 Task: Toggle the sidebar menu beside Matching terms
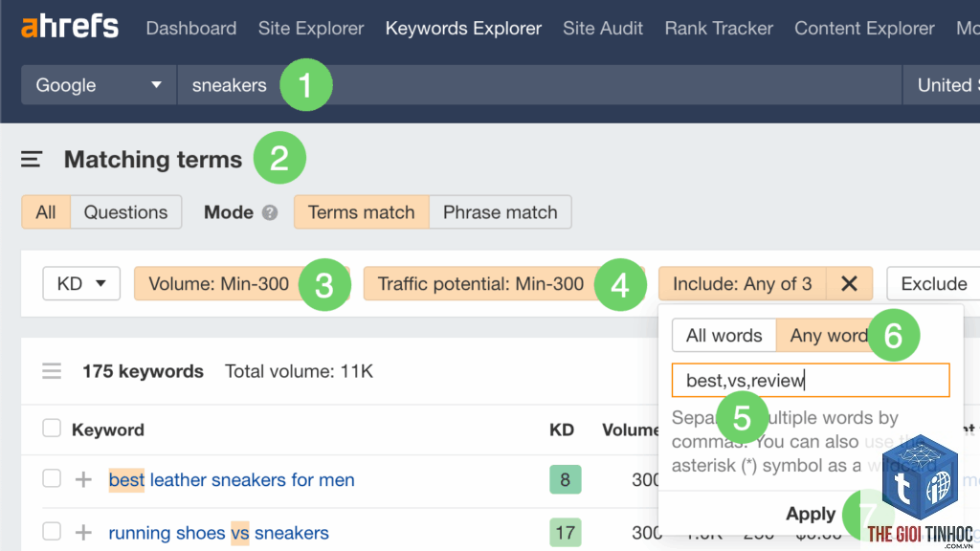pos(32,160)
